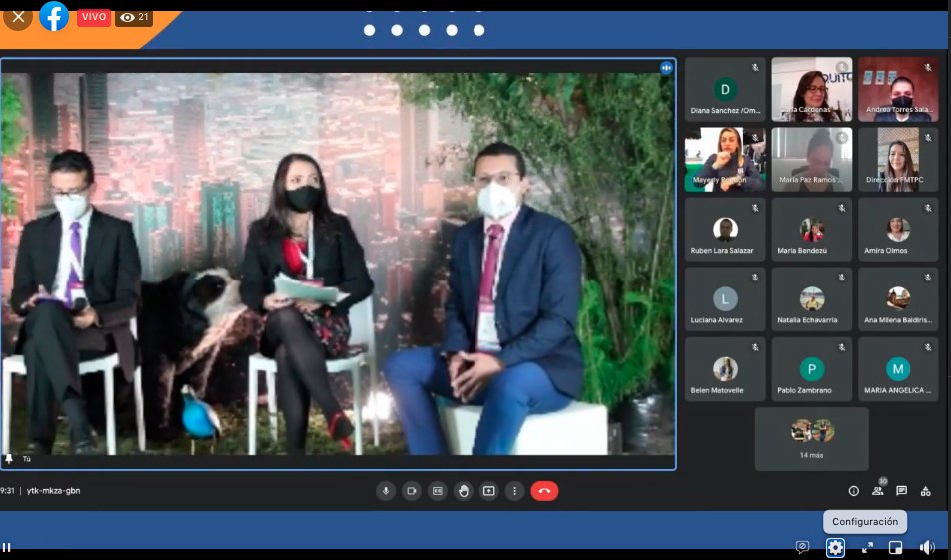Select Maria Paz Ramos video tile
This screenshot has height=560, width=951.
(x=811, y=160)
